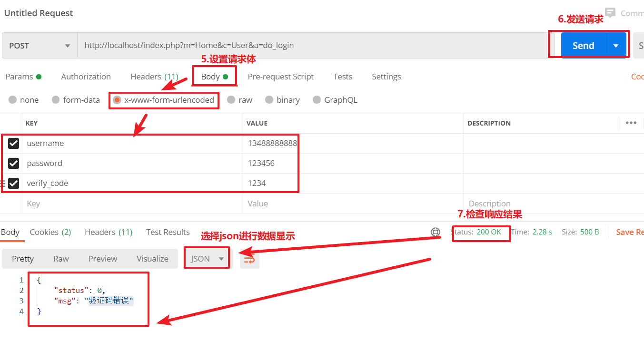Open the Comments speech bubble icon

610,13
